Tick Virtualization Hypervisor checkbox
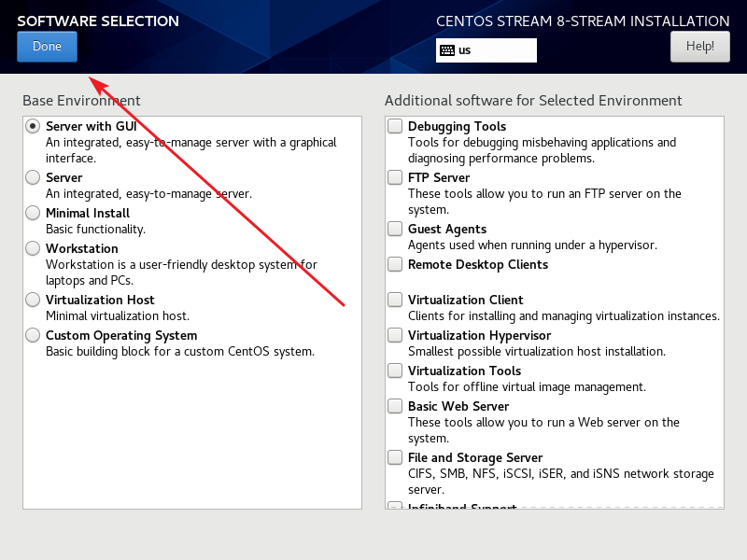Screen dimensions: 747x560 [395, 335]
